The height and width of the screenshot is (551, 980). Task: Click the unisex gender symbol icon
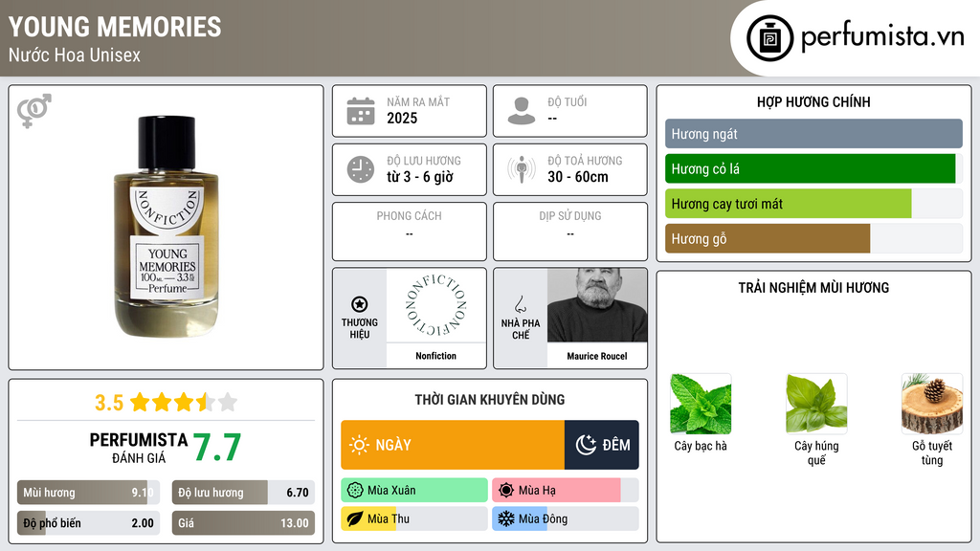click(x=33, y=111)
